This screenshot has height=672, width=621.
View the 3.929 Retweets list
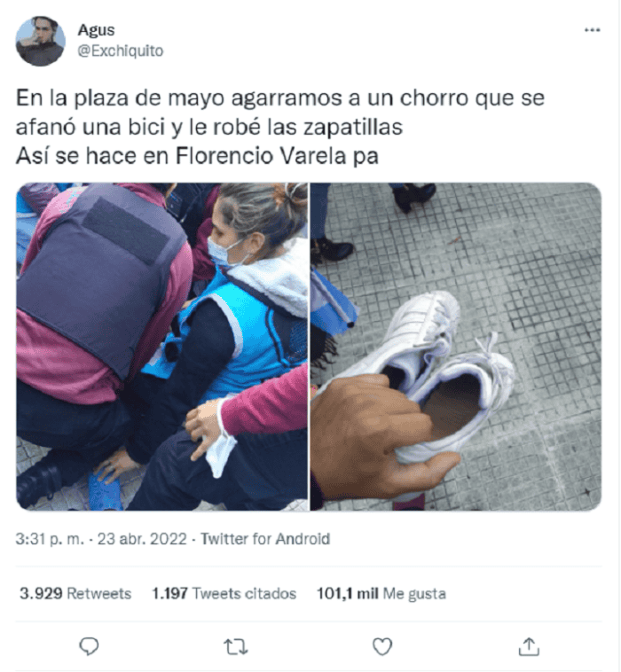pyautogui.click(x=75, y=594)
